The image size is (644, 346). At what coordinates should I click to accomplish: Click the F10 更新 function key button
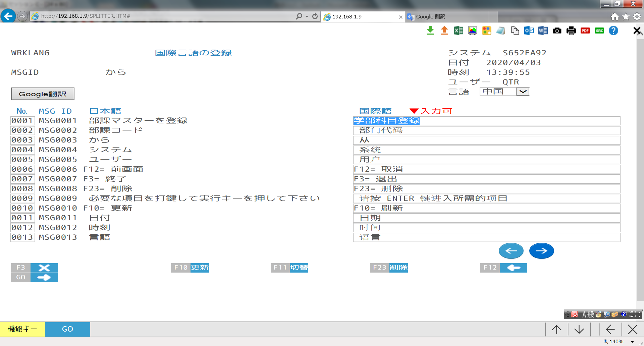coord(190,268)
